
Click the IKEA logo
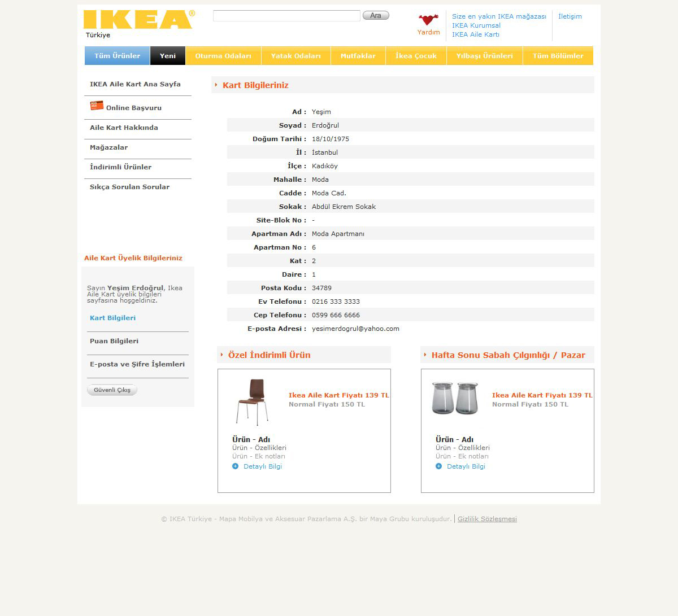139,19
